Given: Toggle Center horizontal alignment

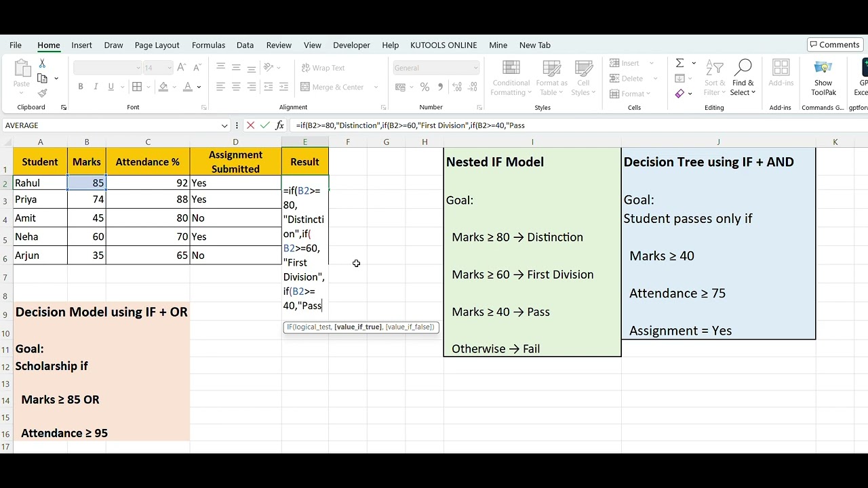Looking at the screenshot, I should (x=236, y=87).
